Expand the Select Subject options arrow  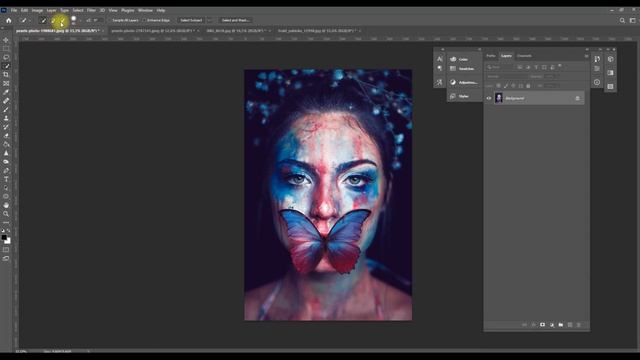coord(210,20)
